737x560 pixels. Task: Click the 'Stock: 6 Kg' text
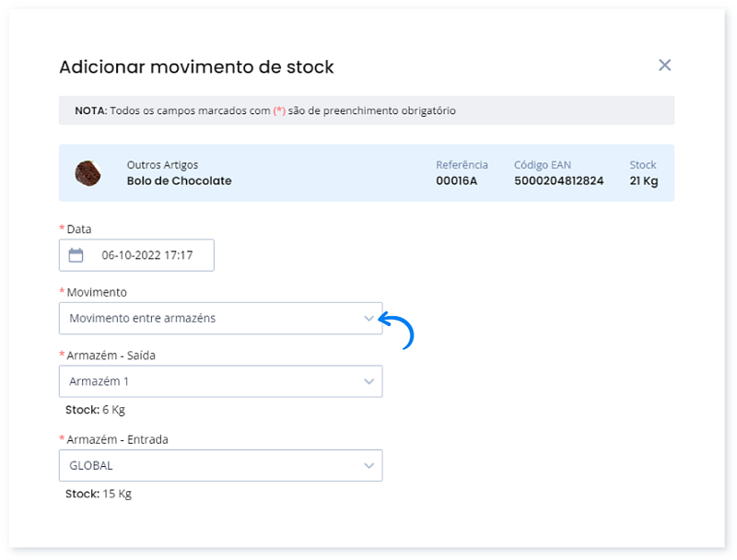coord(95,410)
